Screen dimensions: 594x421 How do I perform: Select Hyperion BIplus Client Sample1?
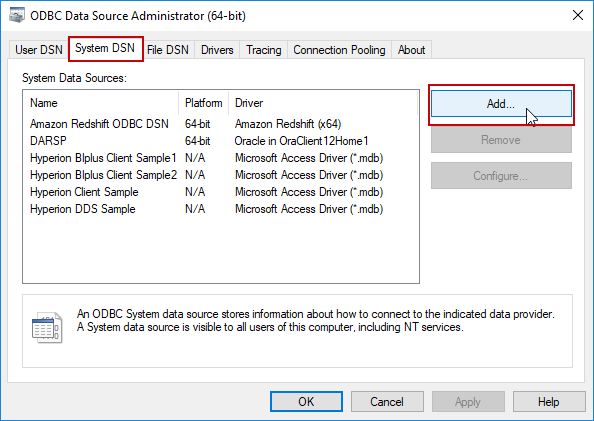tap(103, 158)
